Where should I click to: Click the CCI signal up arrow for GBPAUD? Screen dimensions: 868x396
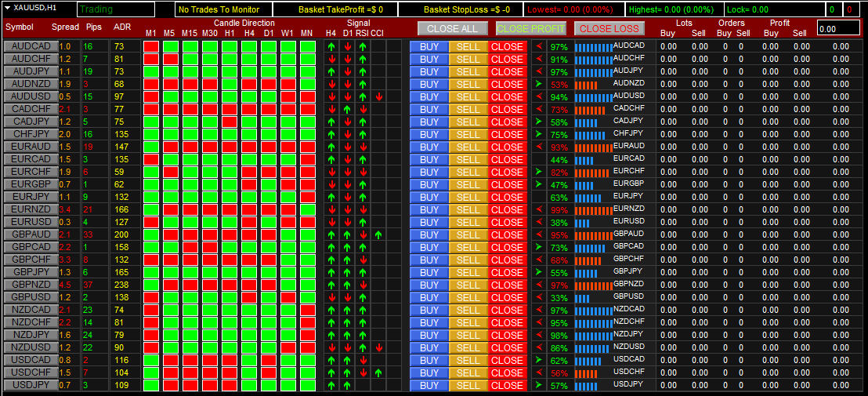click(x=378, y=234)
